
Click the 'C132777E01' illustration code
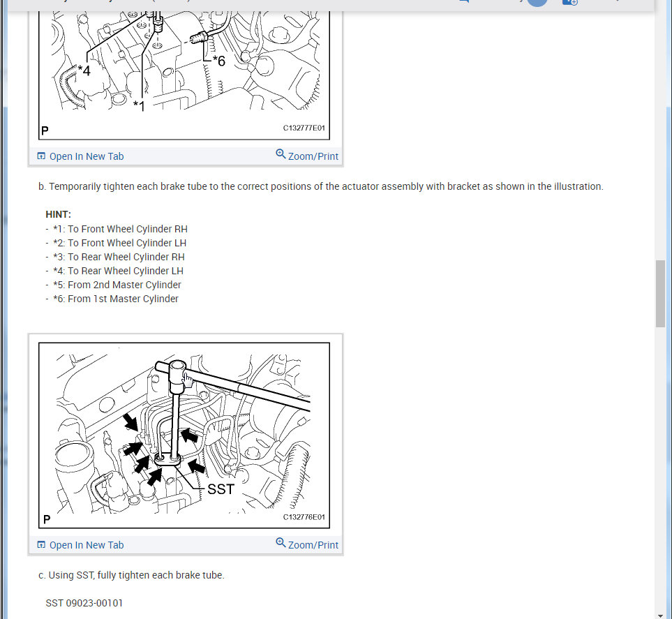tap(304, 128)
